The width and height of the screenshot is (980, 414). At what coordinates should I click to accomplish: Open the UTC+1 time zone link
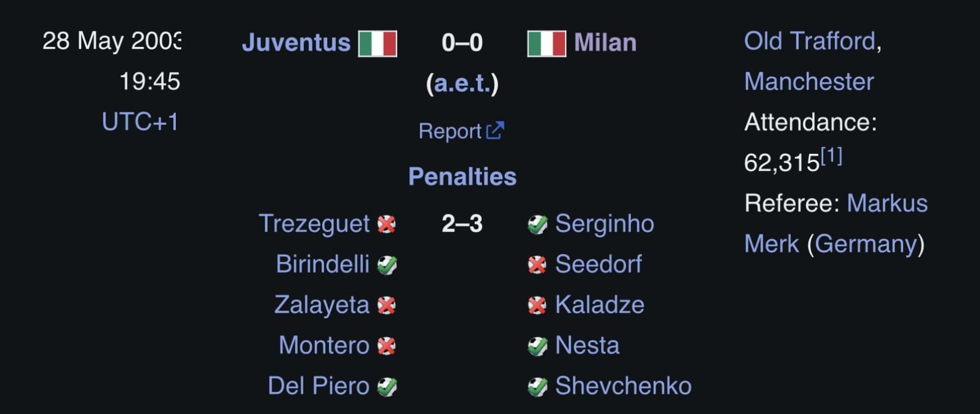pyautogui.click(x=140, y=122)
